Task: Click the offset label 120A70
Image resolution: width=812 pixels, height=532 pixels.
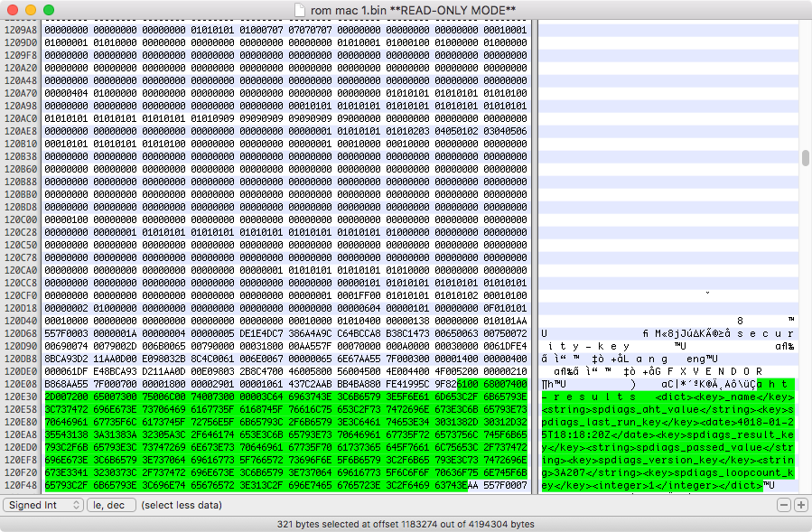Action: click(x=21, y=93)
